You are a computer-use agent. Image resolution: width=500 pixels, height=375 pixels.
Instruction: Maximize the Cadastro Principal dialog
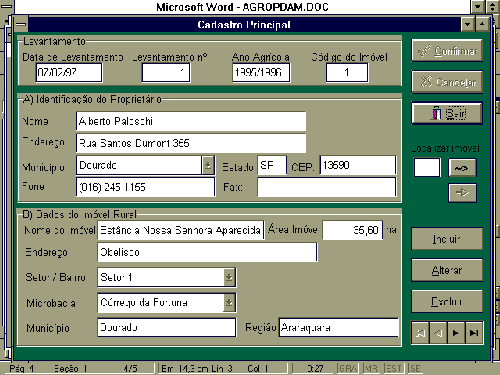coord(482,24)
